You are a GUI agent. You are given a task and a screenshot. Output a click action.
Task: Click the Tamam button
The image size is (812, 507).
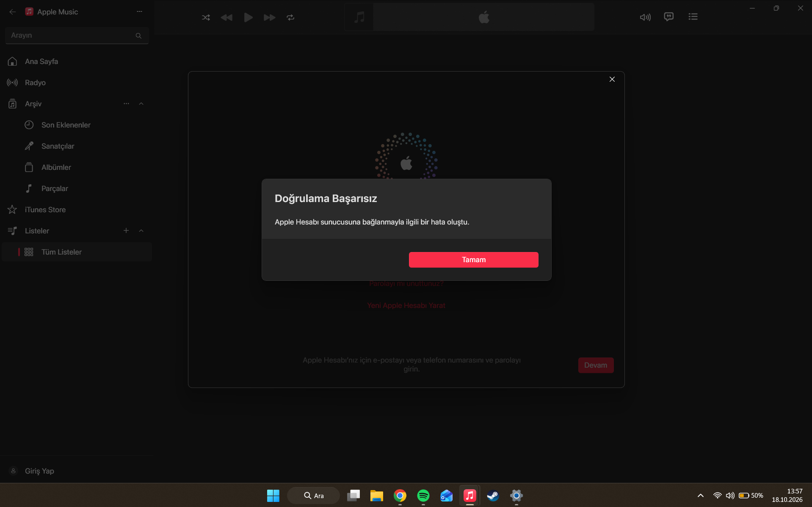[473, 260]
